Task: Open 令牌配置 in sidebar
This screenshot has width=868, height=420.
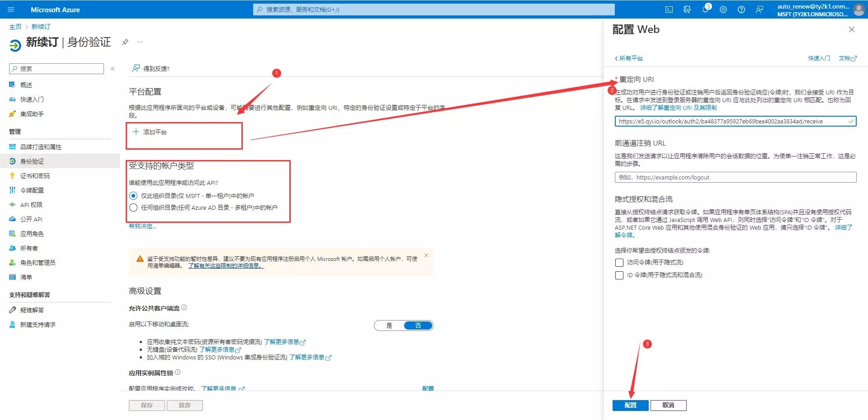Action: [32, 190]
